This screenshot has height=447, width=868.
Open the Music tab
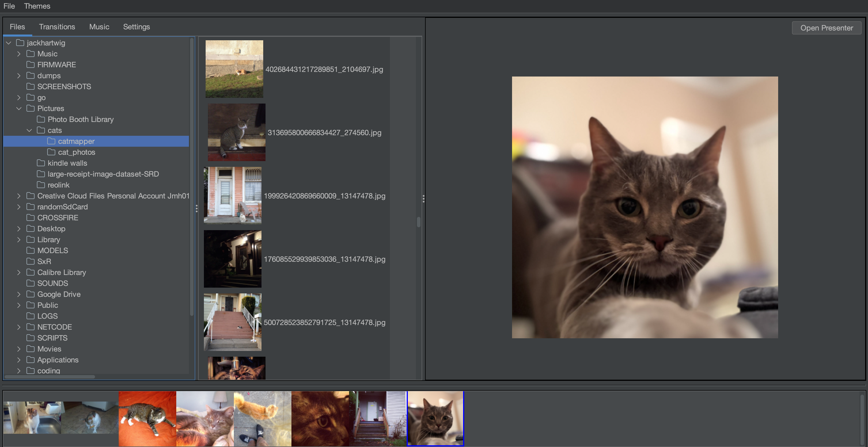(x=99, y=27)
